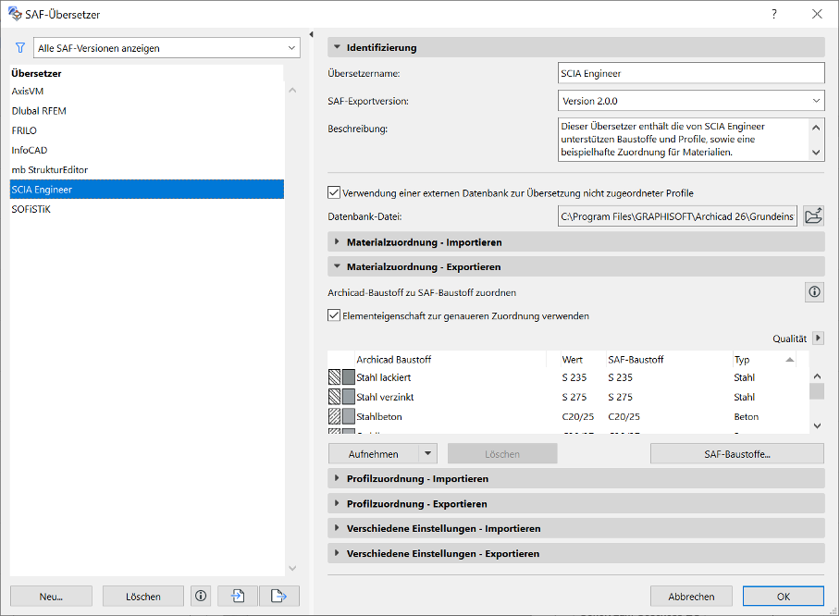The image size is (840, 616).
Task: Click the SAF-Übersetzer title bar icon
Action: click(15, 13)
